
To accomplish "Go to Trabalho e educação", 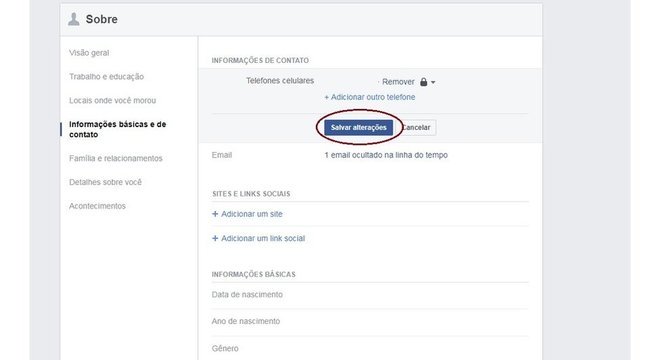I will 106,77.
